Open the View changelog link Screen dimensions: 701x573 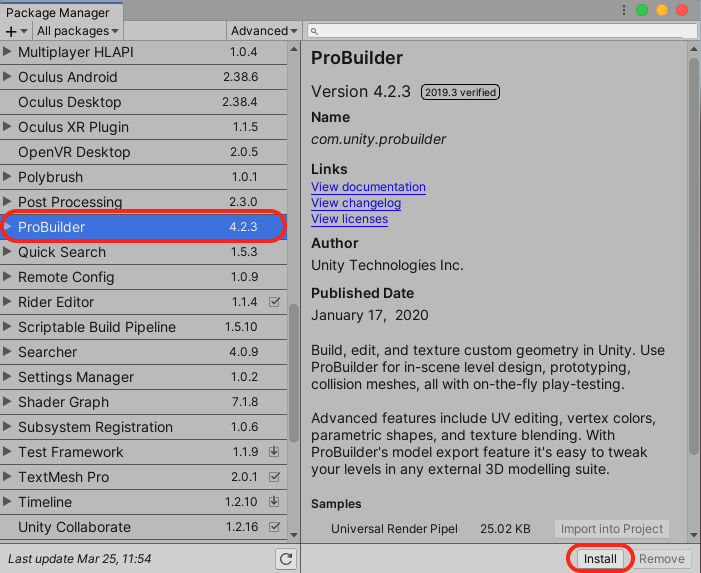[356, 203]
